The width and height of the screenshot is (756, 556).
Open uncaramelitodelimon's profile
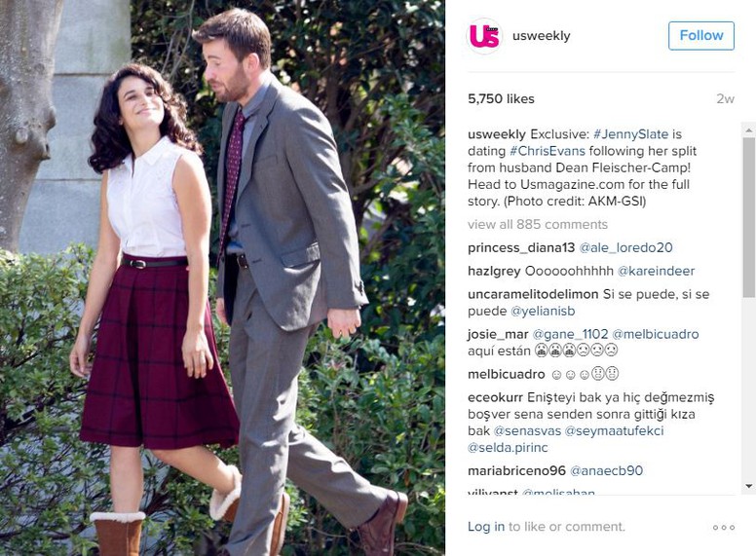coord(533,294)
